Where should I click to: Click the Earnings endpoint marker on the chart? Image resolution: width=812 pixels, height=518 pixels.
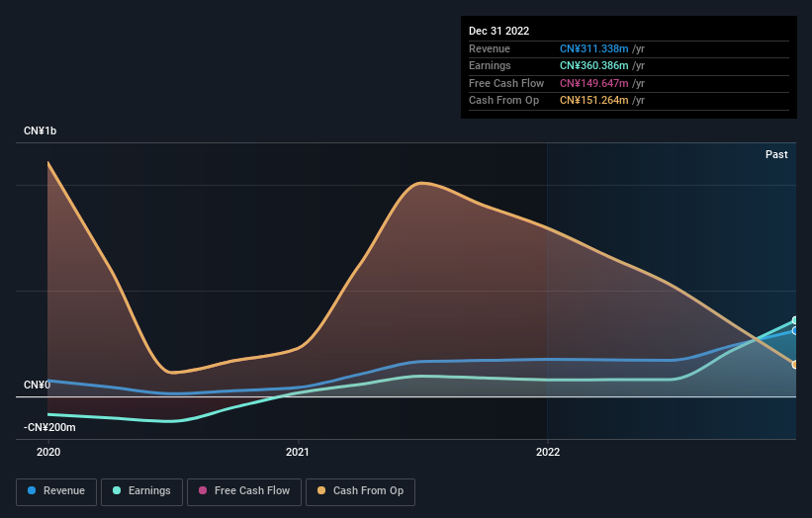tap(795, 320)
